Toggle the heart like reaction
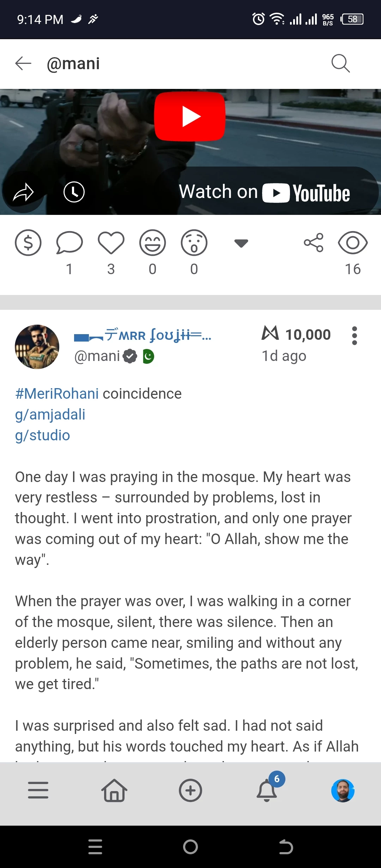This screenshot has height=868, width=381. click(111, 243)
